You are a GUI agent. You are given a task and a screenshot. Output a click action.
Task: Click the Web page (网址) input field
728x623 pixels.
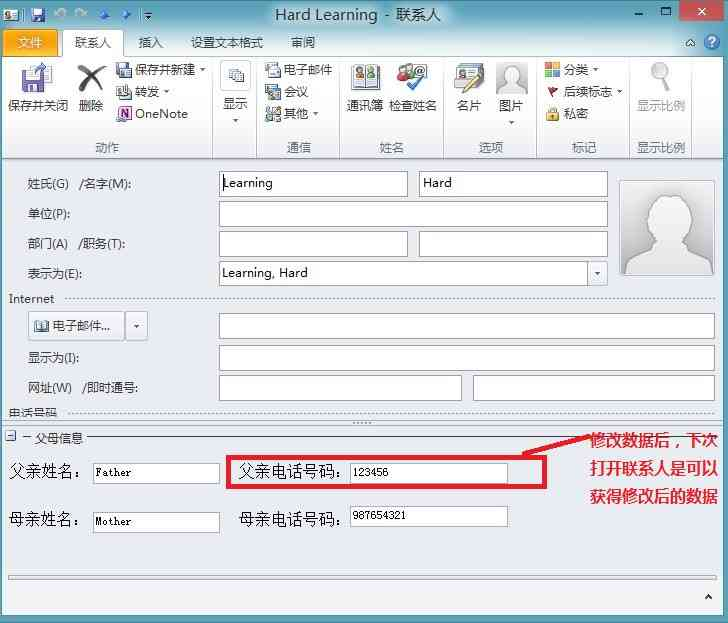click(340, 388)
